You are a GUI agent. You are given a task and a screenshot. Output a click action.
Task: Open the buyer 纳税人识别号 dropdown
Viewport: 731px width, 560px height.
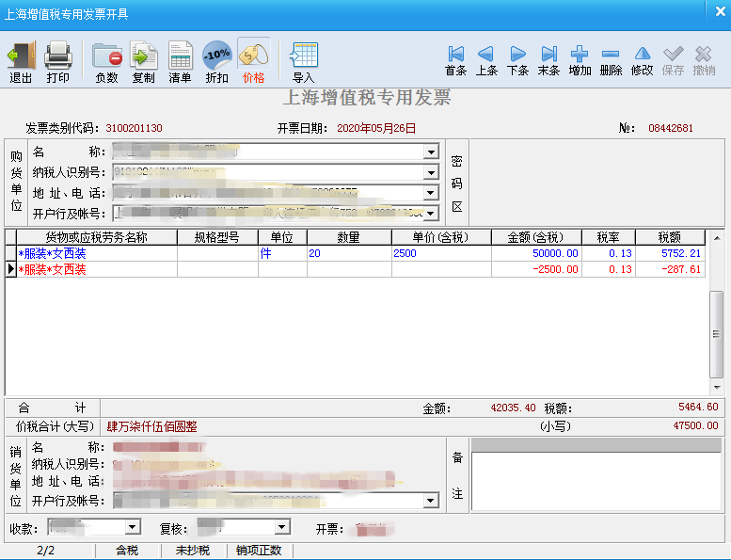431,172
